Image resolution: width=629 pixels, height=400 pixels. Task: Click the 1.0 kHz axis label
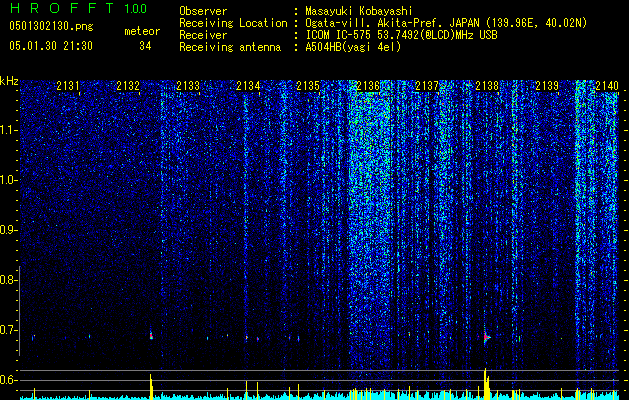pos(9,180)
